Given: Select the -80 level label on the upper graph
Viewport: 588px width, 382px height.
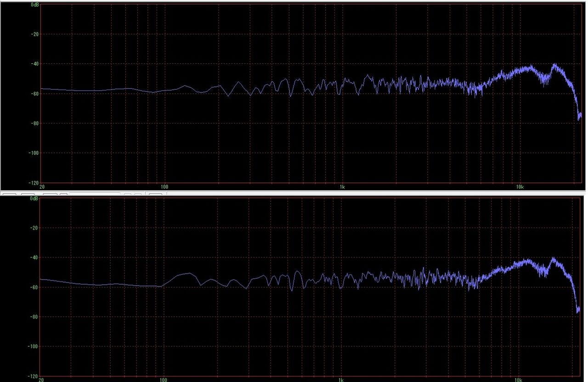Looking at the screenshot, I should point(35,123).
